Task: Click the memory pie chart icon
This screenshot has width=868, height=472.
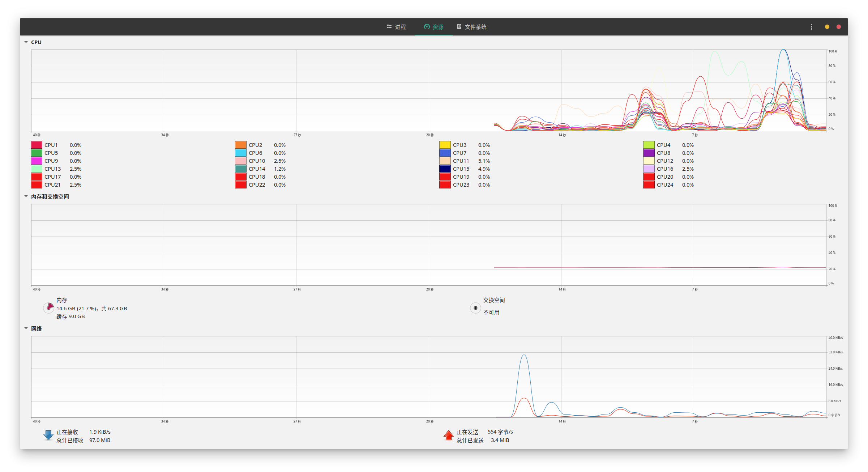Action: click(x=48, y=308)
